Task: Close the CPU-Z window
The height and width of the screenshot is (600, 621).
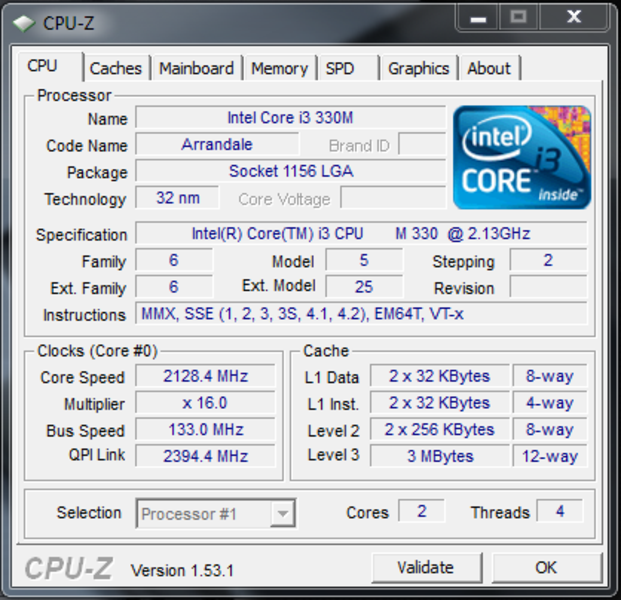Action: pos(574,17)
